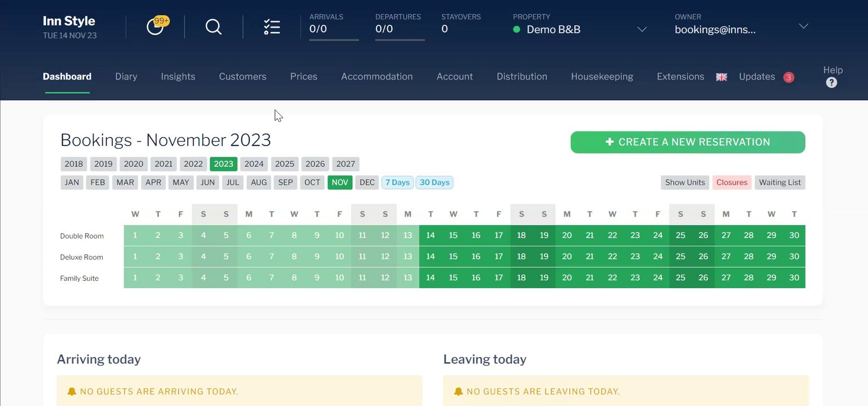Open the notifications icon with 99+ badge
This screenshot has width=868, height=406.
[x=157, y=26]
